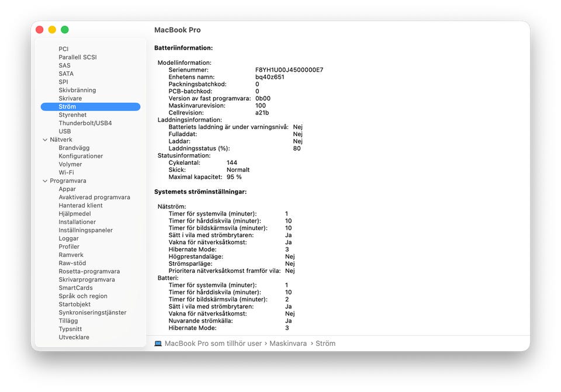
Task: Select SATA in the sidebar
Action: 66,74
